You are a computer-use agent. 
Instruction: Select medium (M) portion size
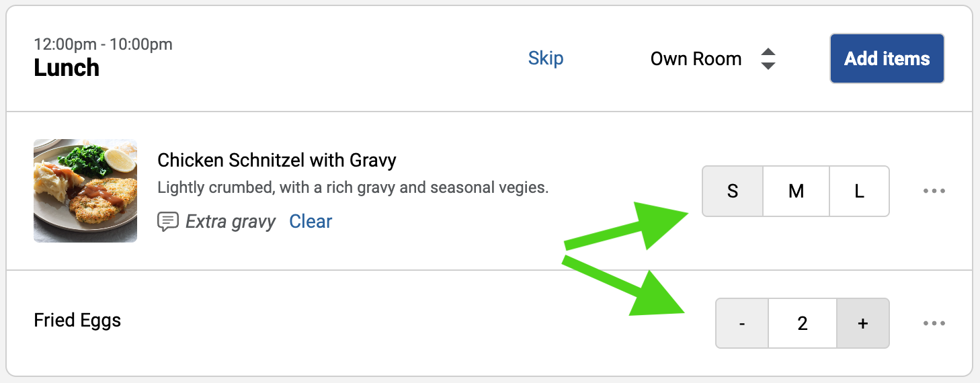pyautogui.click(x=796, y=191)
